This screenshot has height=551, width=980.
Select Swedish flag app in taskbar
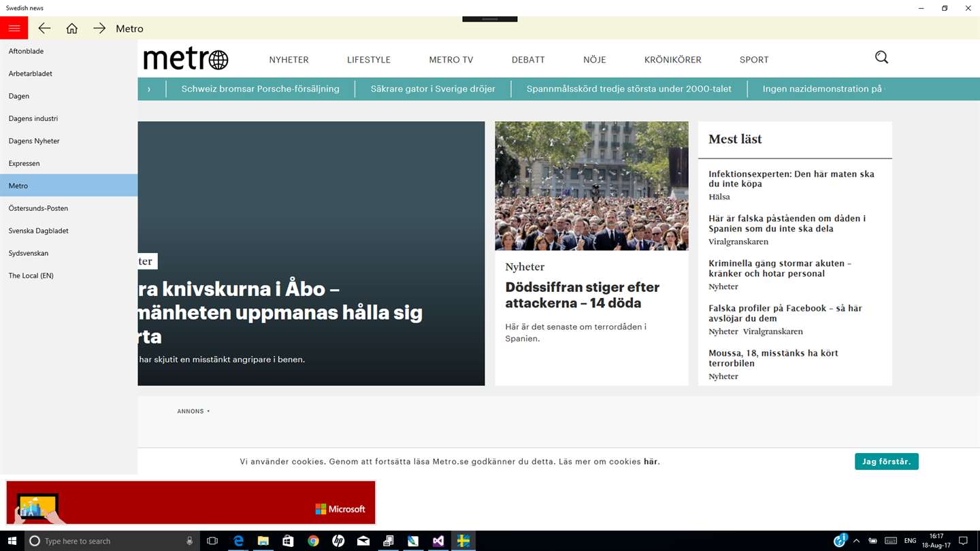click(463, 541)
